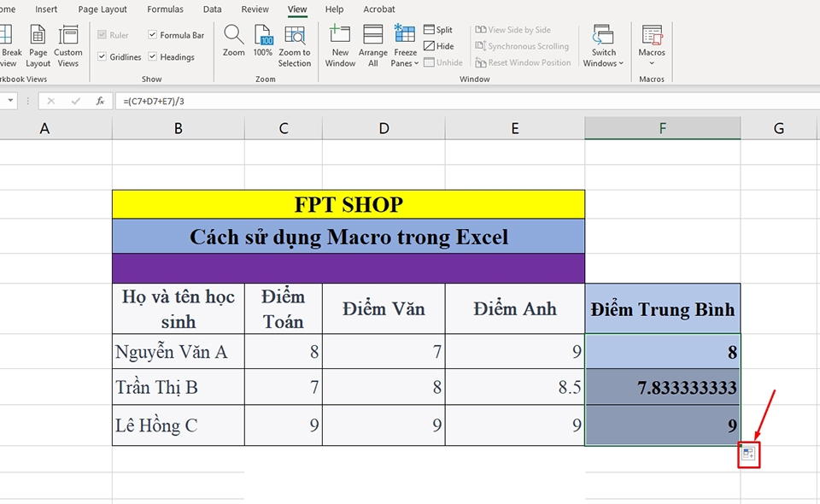Expand the Name Box dropdown
This screenshot has height=504, width=820.
(x=10, y=101)
